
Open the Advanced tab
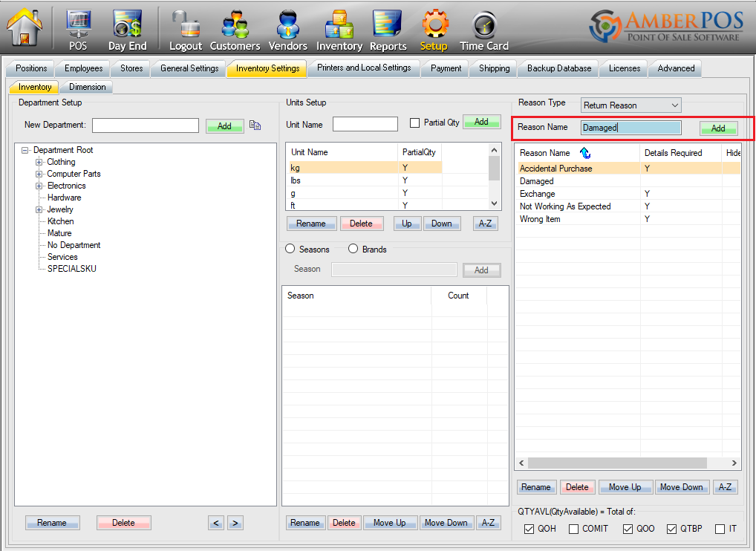(676, 68)
